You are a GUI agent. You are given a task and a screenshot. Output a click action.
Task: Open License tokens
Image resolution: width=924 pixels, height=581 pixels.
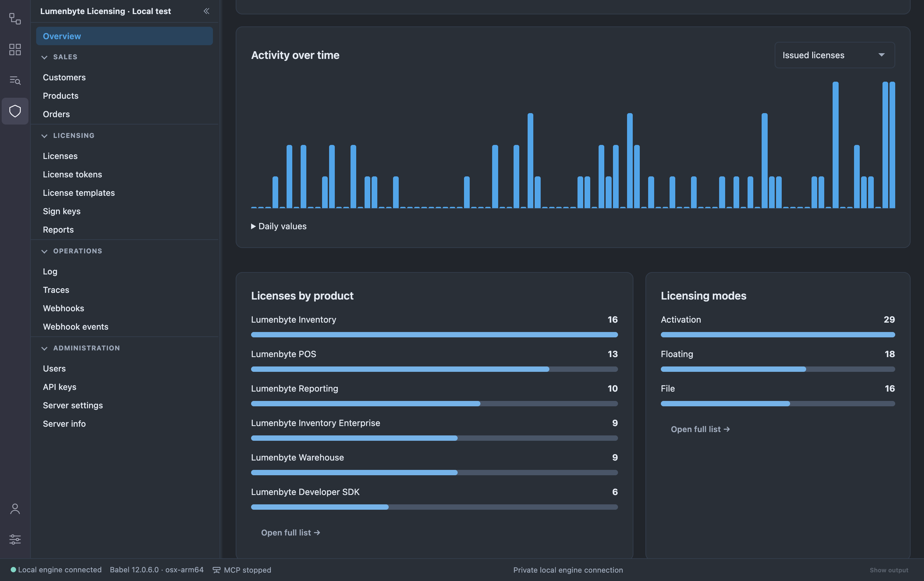coord(73,174)
